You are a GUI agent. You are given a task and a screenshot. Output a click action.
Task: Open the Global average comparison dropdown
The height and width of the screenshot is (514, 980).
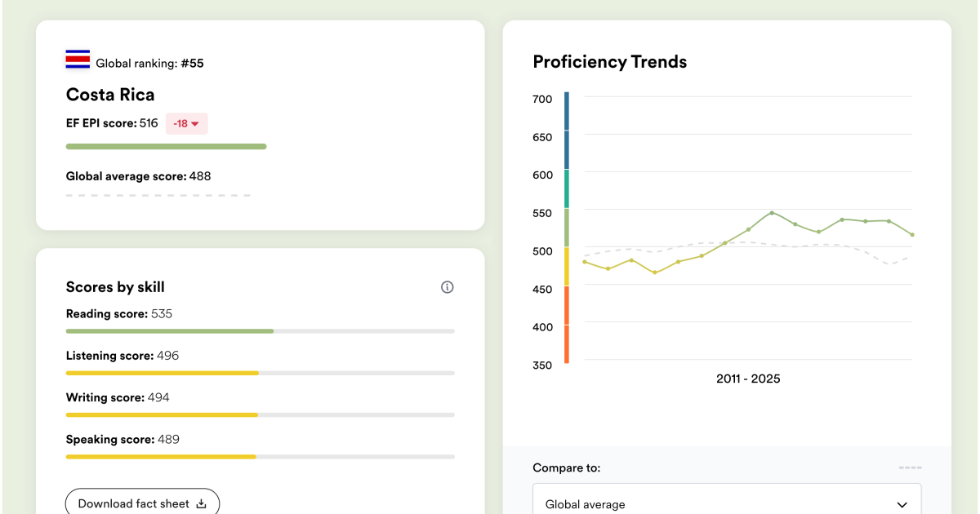[x=727, y=499]
